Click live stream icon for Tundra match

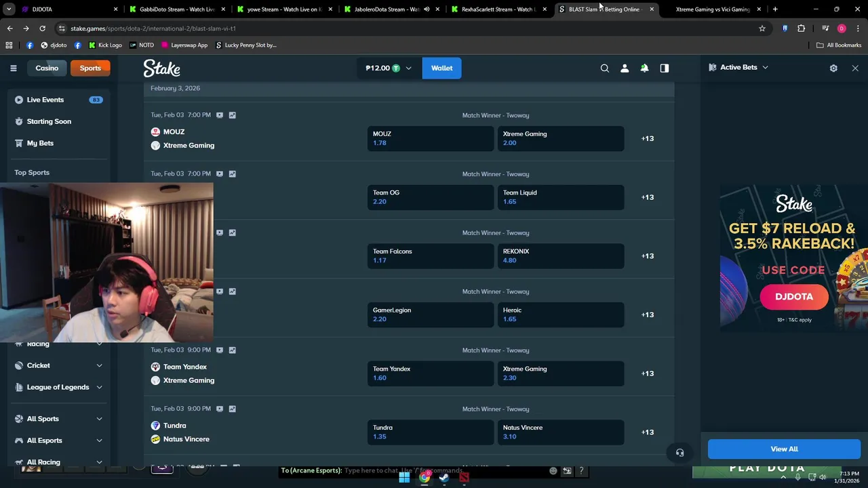pyautogui.click(x=220, y=409)
